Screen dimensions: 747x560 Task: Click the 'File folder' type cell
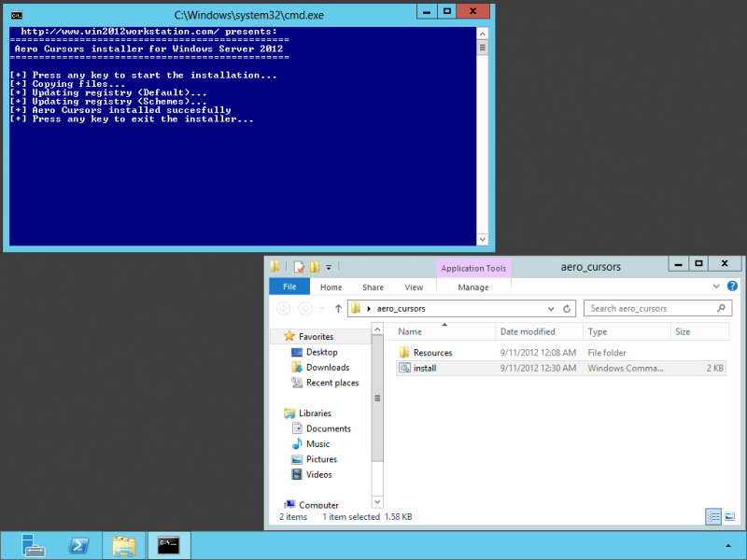(x=607, y=353)
